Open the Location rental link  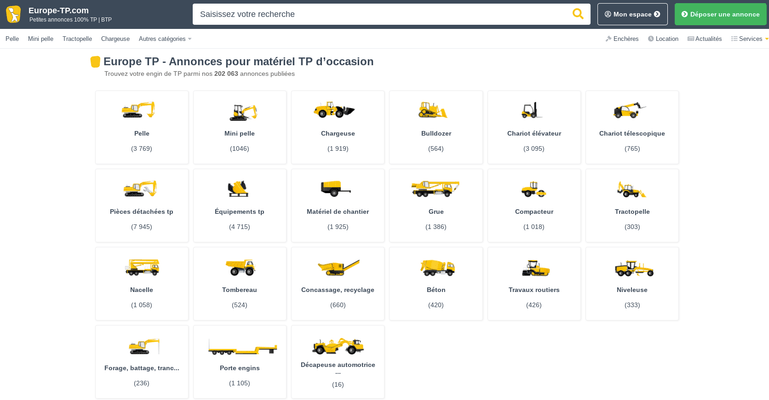(662, 39)
